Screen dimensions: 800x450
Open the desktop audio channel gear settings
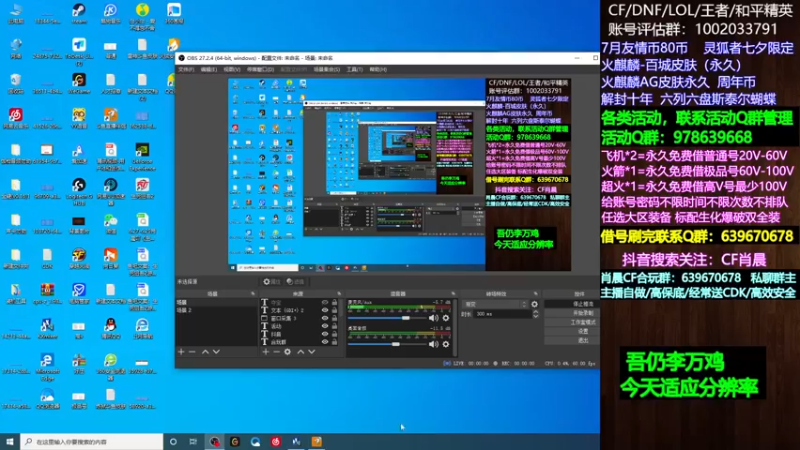coord(446,344)
